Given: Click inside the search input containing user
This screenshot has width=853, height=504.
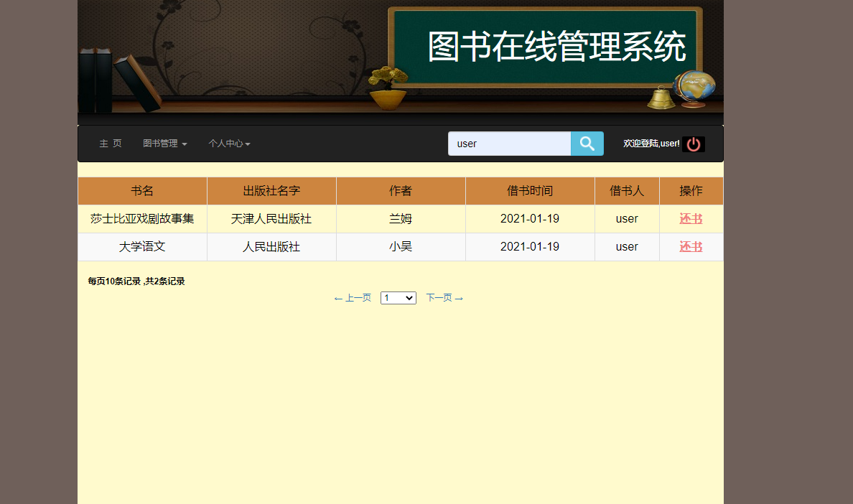Looking at the screenshot, I should (x=510, y=144).
